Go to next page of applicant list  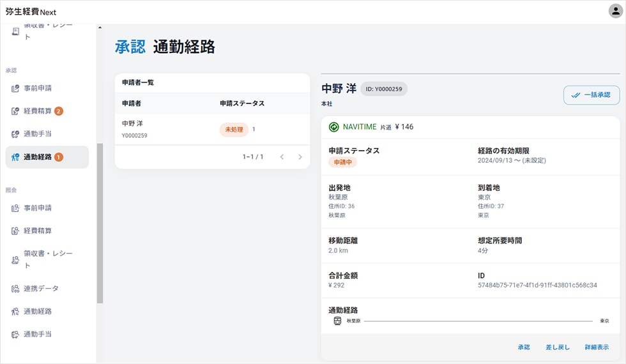[x=300, y=157]
